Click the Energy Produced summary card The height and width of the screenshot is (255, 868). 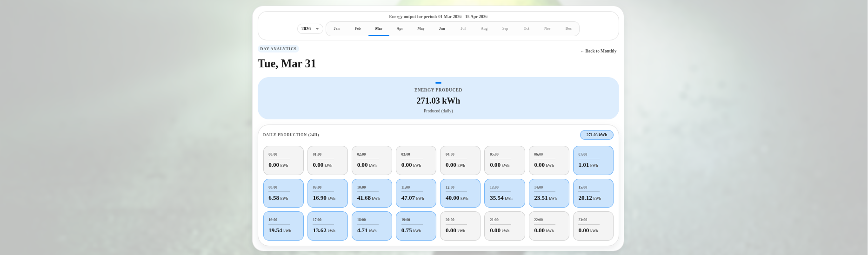coord(438,98)
